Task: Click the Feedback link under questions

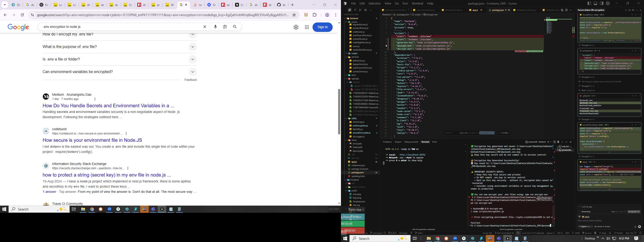Action: pyautogui.click(x=191, y=80)
